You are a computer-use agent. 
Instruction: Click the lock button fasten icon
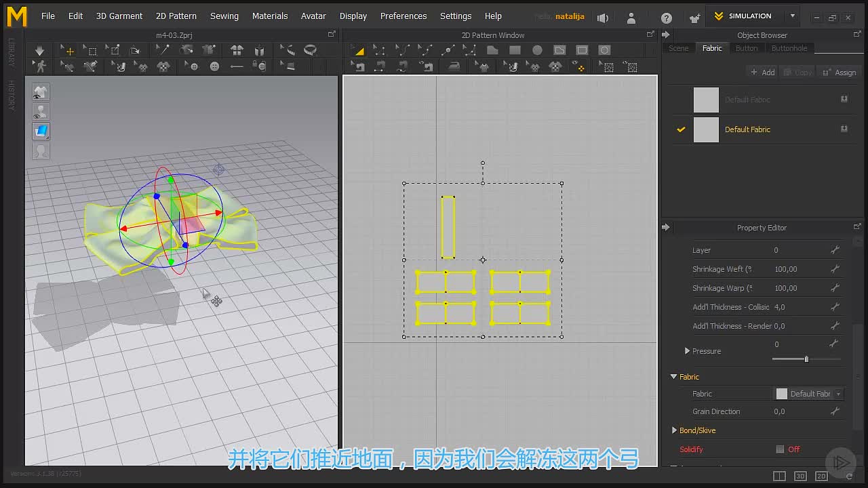point(259,66)
